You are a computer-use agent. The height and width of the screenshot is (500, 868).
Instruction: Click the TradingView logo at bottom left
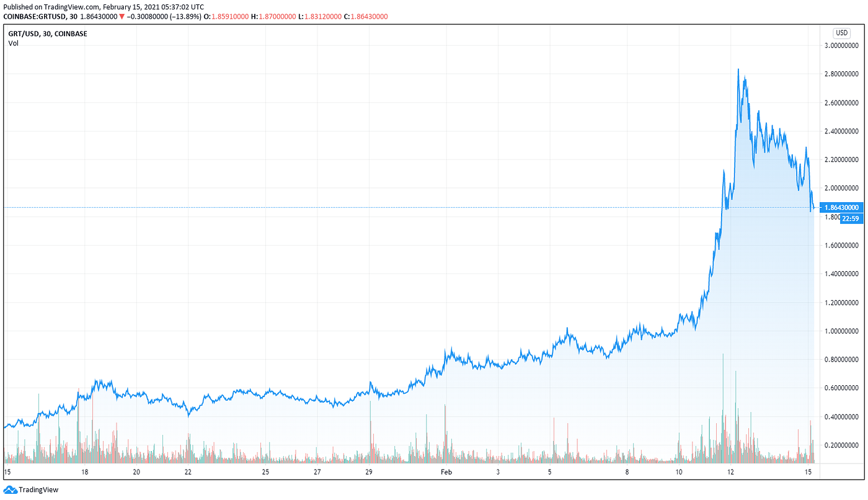click(30, 489)
